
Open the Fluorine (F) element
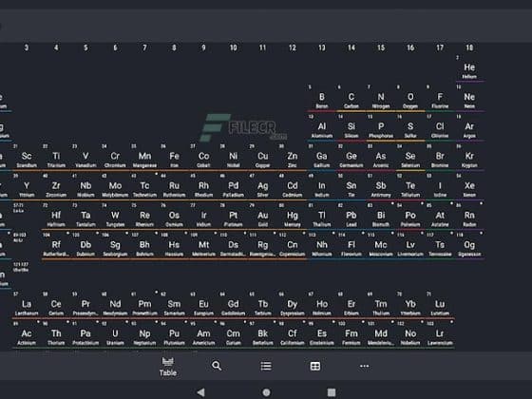click(x=440, y=99)
